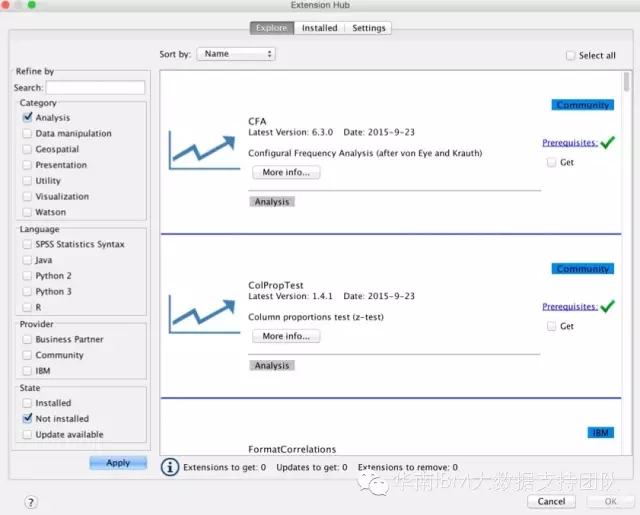Click the Configural Frequency Analysis description text
The image size is (640, 515).
(x=365, y=153)
